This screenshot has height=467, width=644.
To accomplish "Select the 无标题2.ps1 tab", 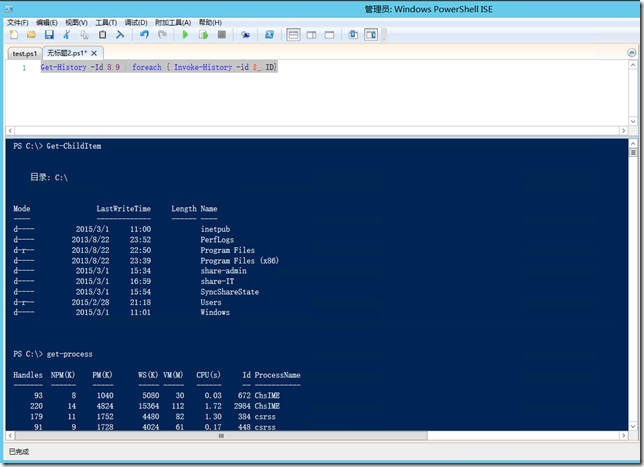I will tap(67, 53).
